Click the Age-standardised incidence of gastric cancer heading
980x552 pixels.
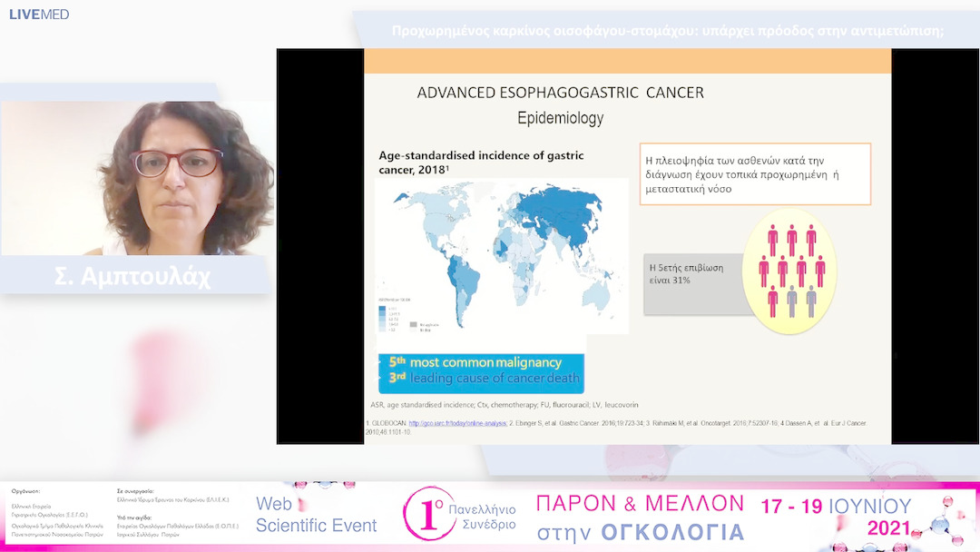(x=481, y=163)
